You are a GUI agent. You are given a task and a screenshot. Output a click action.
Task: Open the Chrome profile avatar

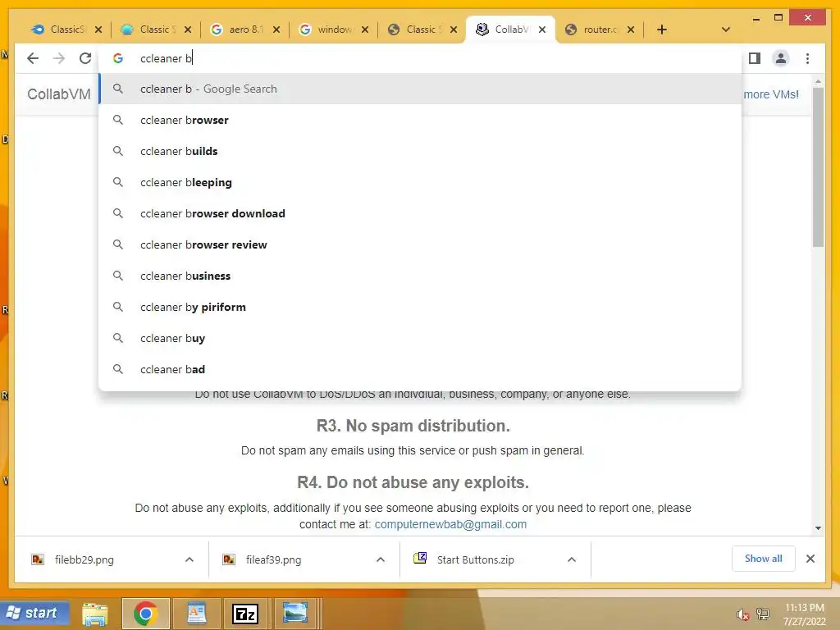pyautogui.click(x=781, y=58)
